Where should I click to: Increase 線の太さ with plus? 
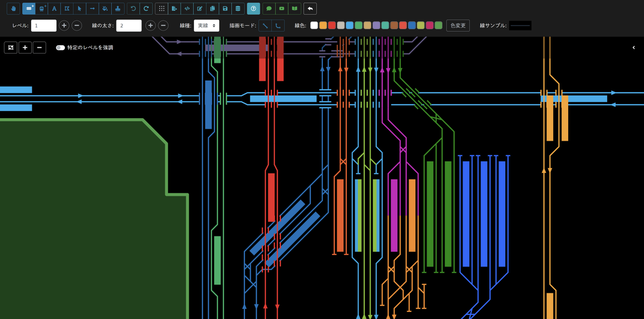point(151,25)
